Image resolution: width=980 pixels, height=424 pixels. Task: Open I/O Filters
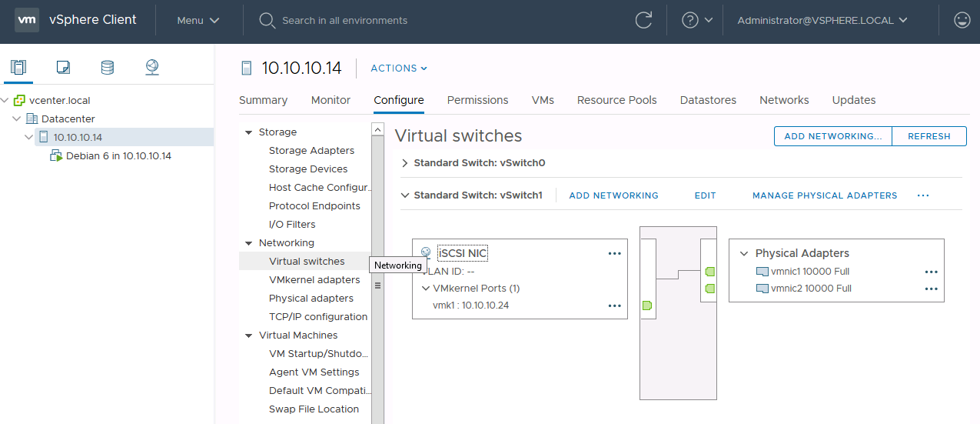[292, 225]
